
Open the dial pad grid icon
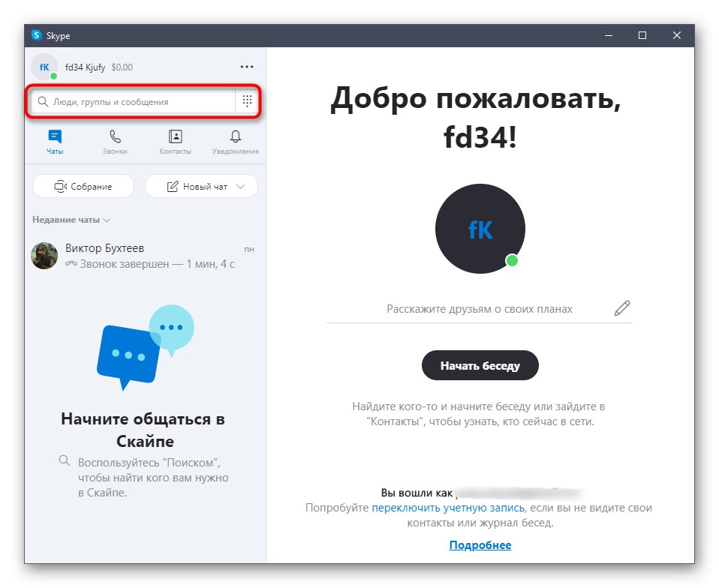point(247,100)
